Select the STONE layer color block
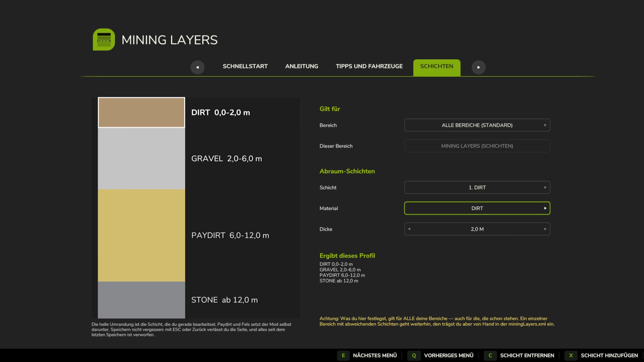This screenshot has height=362, width=644. (141, 300)
